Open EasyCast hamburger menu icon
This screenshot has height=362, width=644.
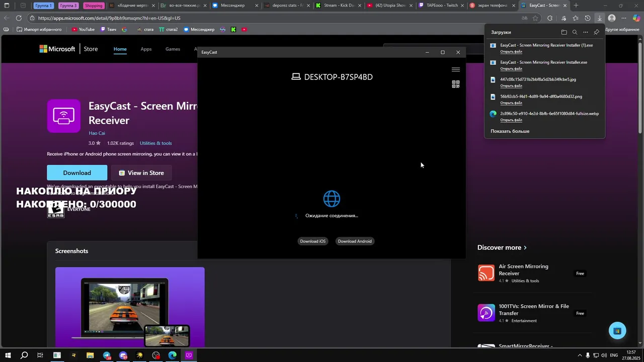point(456,70)
